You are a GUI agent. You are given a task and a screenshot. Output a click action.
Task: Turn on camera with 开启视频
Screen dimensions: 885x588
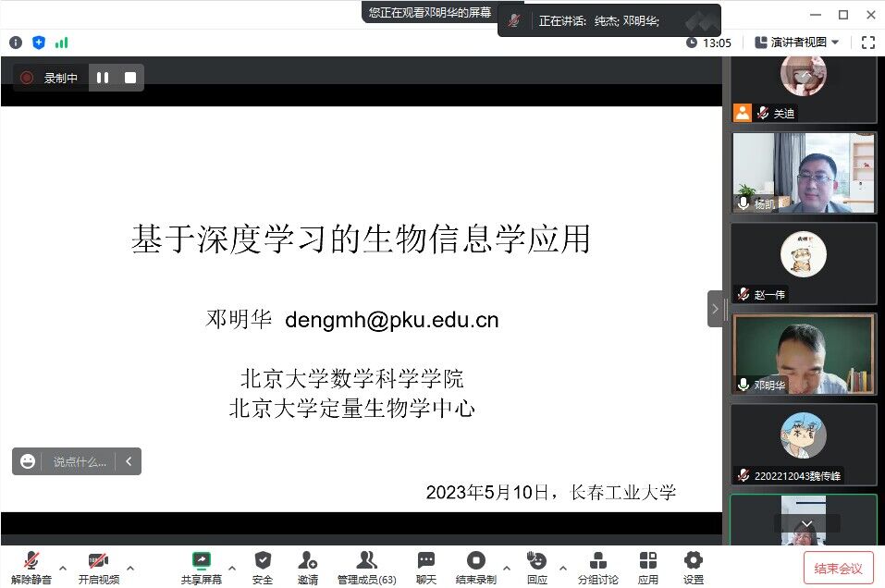point(98,561)
